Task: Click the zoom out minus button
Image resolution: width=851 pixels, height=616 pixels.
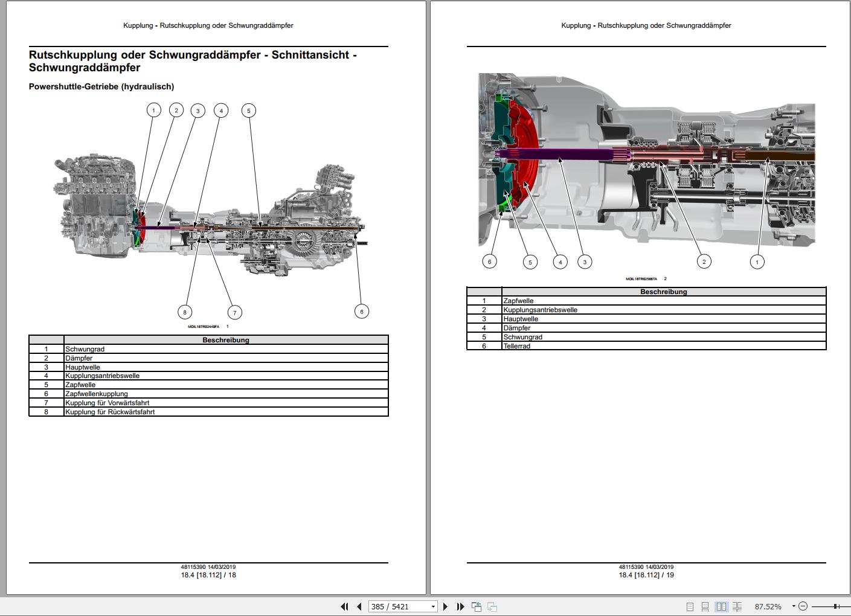Action: [x=803, y=606]
